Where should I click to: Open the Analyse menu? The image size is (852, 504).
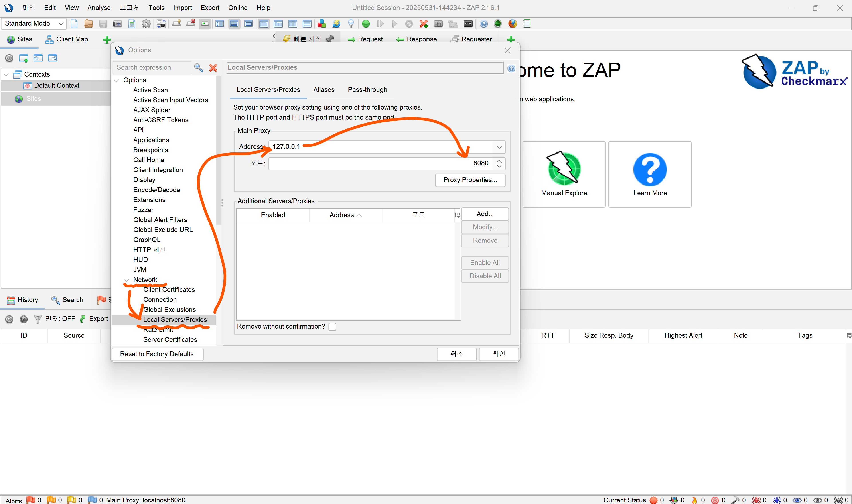[x=99, y=8]
